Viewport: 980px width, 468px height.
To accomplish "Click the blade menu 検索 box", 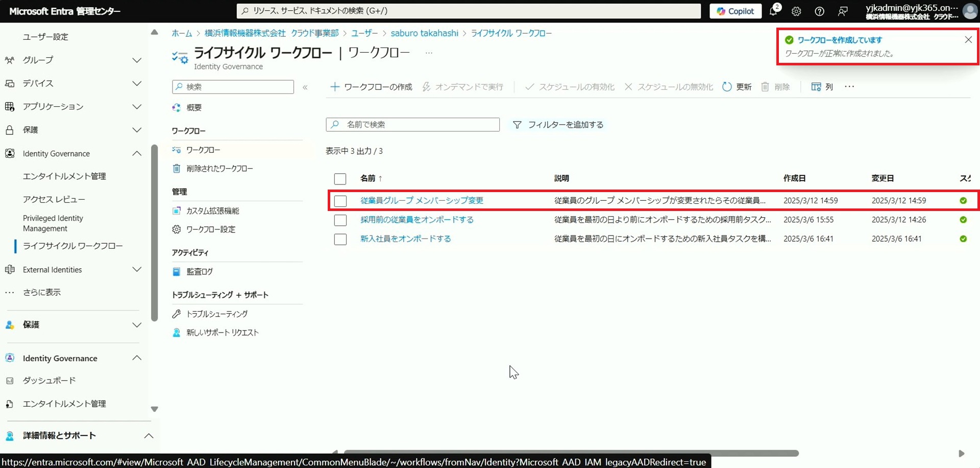I will [233, 87].
